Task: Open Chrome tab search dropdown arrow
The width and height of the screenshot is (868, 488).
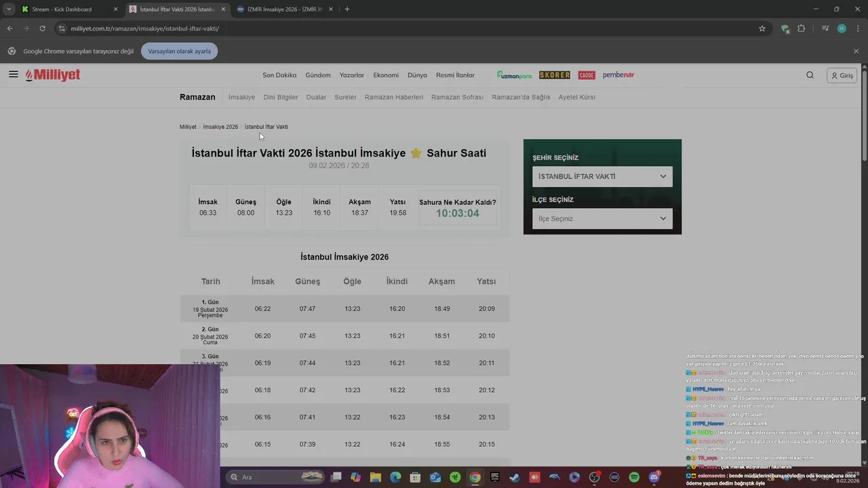Action: [8, 9]
